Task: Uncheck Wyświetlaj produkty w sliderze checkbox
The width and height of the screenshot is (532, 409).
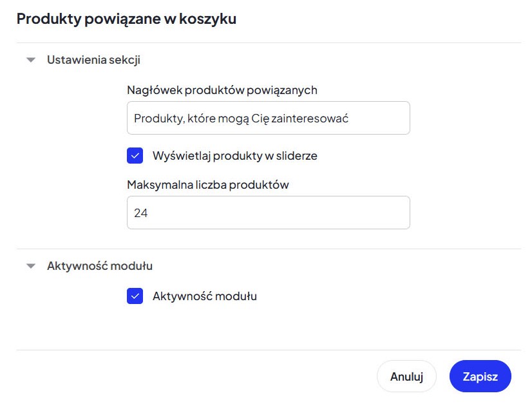Action: [x=135, y=156]
